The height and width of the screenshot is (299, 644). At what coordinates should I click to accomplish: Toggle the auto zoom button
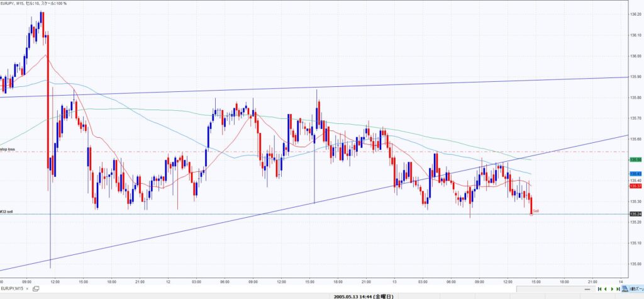point(631,288)
